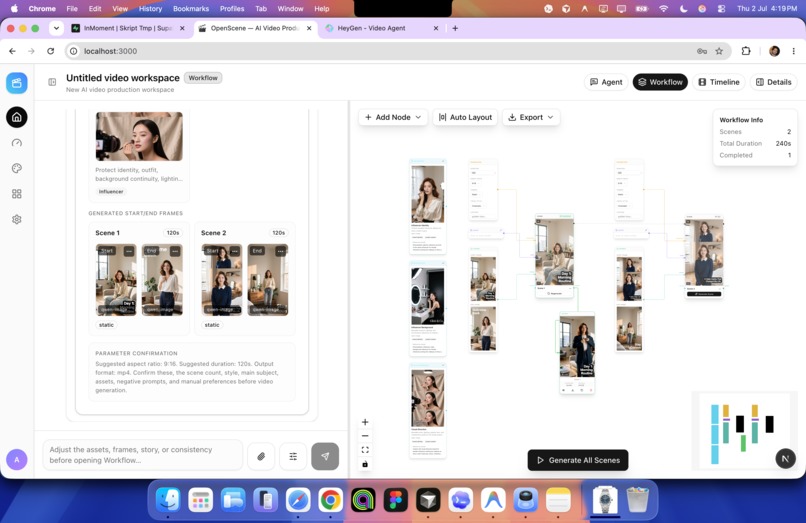
Task: Click Generate All Scenes button
Action: click(578, 460)
